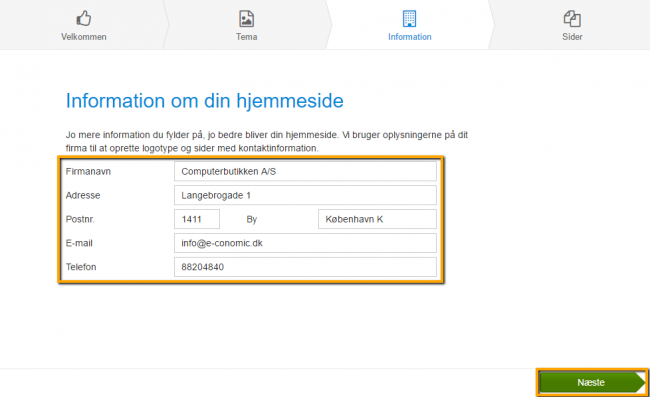Click the Sider pages icon
Viewport: 650px width, 397px height.
tap(572, 19)
